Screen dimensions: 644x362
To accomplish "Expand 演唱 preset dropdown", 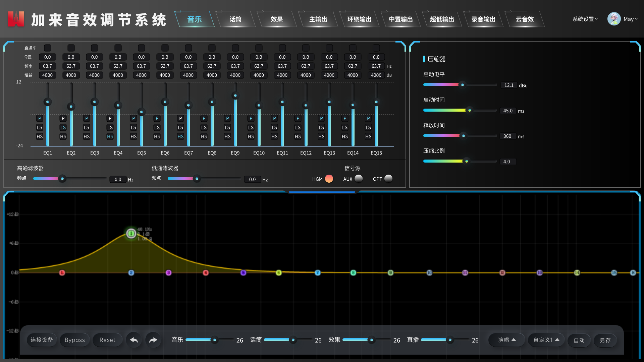I will click(x=506, y=340).
